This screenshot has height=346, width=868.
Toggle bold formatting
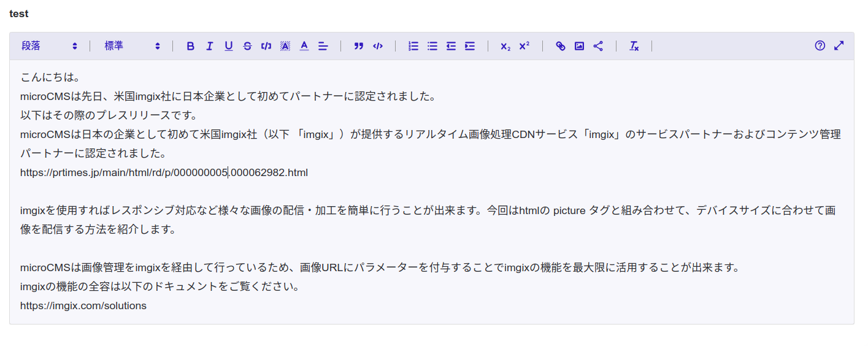coord(191,46)
